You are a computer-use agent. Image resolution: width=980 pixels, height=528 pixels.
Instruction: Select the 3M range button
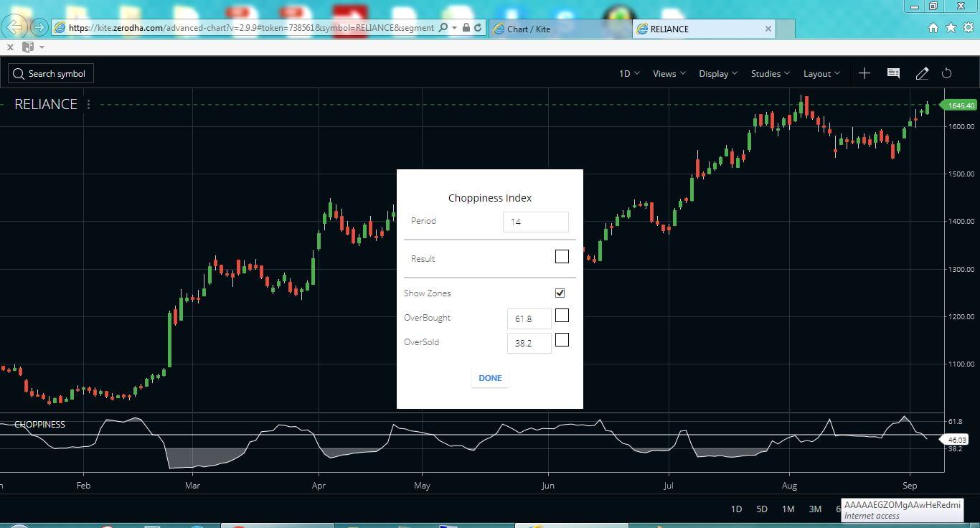click(815, 509)
